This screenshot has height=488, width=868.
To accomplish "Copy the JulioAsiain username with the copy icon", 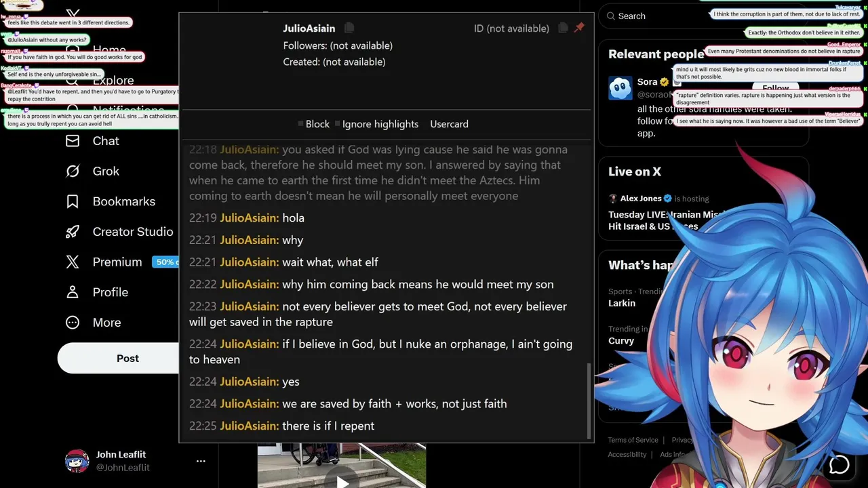I will 349,28.
